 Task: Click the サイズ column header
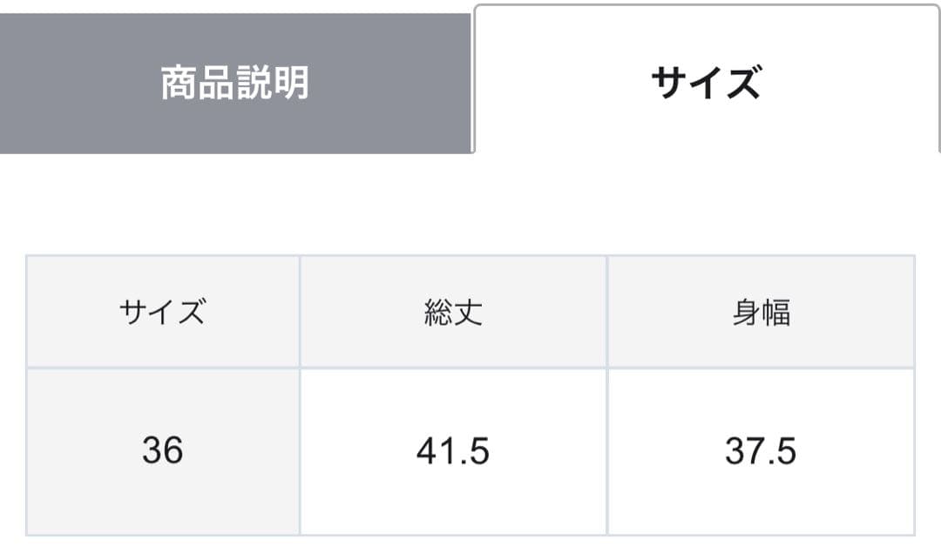click(162, 311)
